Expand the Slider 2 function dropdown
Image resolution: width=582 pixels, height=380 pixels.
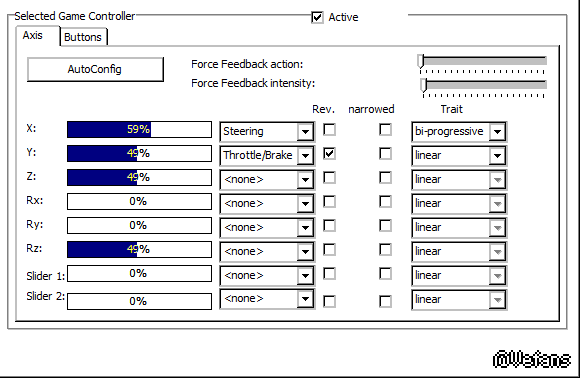[267, 299]
